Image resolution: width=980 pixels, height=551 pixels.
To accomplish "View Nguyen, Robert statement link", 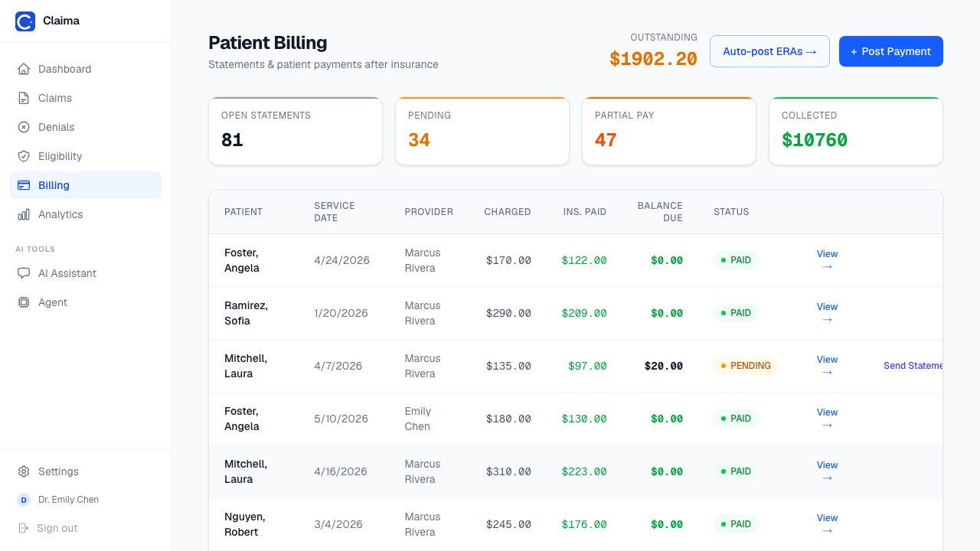I will (x=827, y=524).
